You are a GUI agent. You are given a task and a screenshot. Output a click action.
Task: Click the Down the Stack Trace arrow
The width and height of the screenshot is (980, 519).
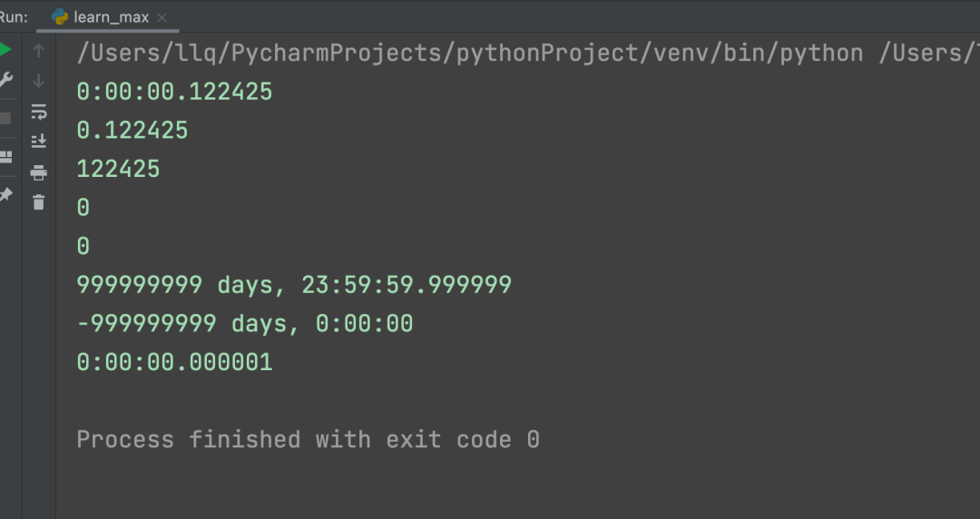tap(38, 81)
